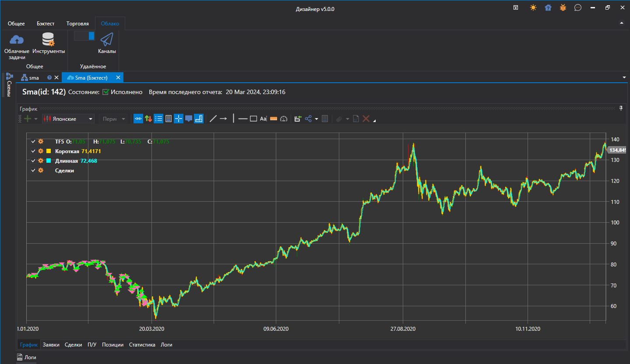Click the window-with-up-arrow icon in title bar

click(516, 7)
